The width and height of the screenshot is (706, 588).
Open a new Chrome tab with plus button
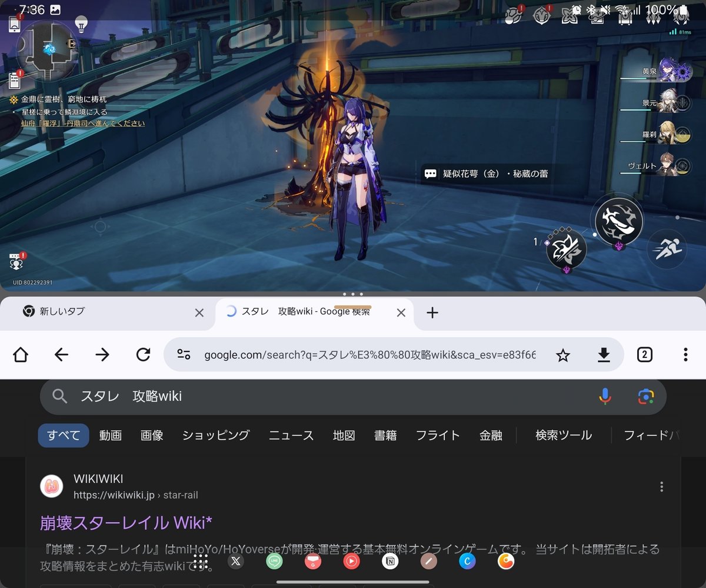pyautogui.click(x=432, y=313)
